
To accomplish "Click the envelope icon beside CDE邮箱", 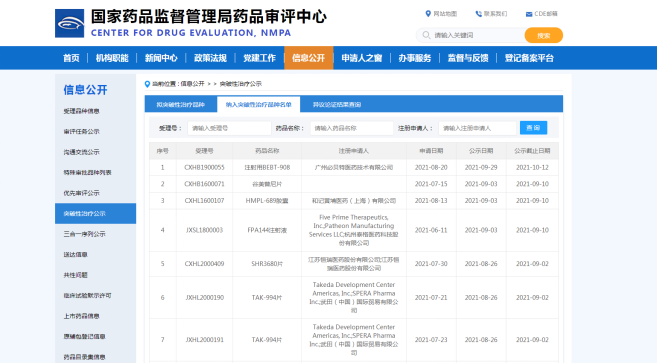I will click(529, 14).
